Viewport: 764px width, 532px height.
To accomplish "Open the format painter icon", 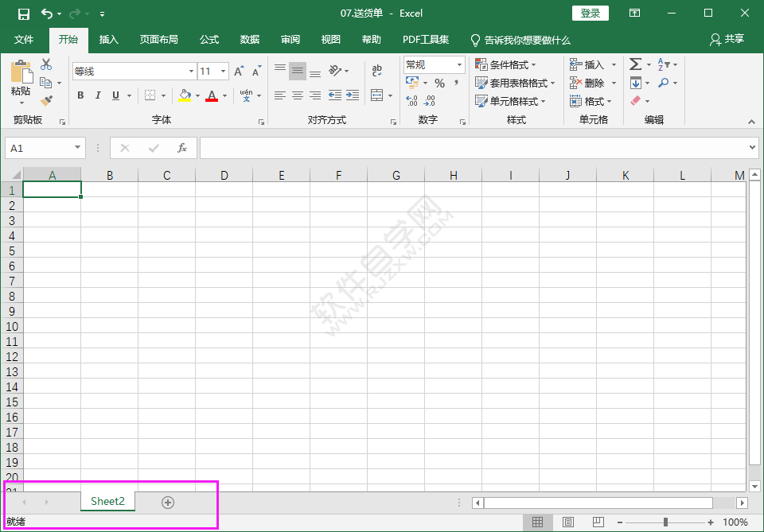I will tap(46, 100).
